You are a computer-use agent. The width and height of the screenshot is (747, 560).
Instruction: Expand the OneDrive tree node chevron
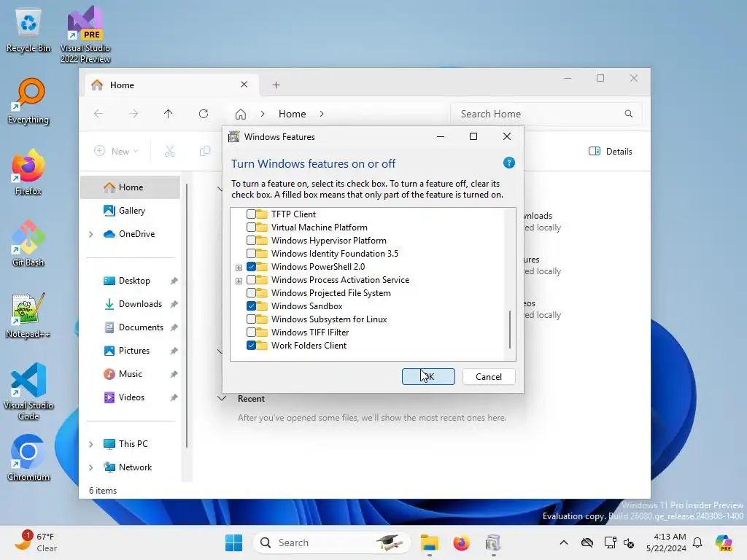click(x=91, y=234)
